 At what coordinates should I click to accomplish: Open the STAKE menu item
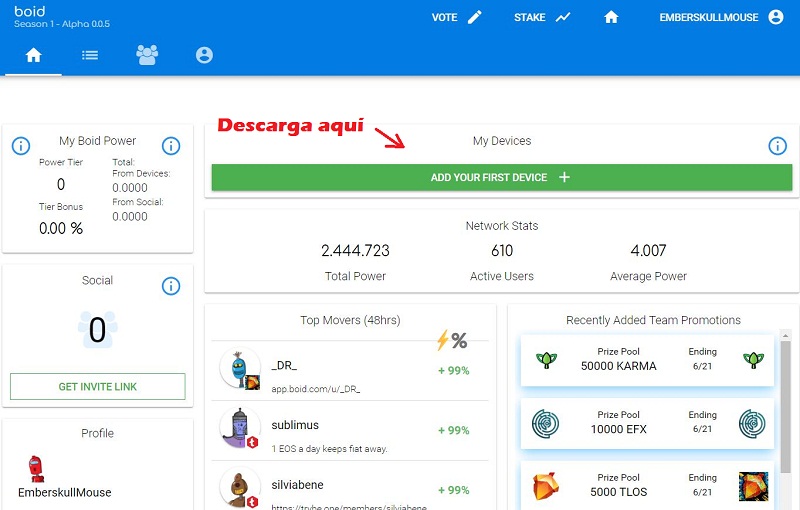pyautogui.click(x=530, y=17)
